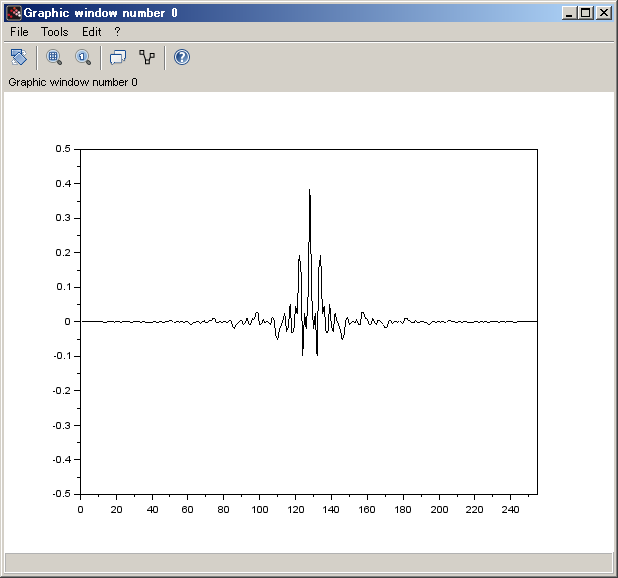
Task: Click the x-axis label 120
Action: (296, 509)
